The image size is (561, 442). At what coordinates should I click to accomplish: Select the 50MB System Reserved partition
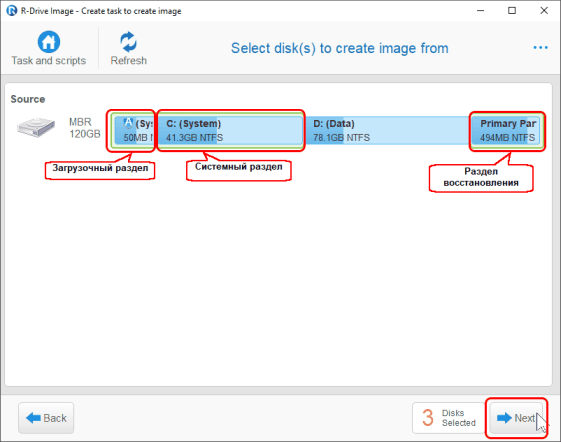(x=134, y=130)
